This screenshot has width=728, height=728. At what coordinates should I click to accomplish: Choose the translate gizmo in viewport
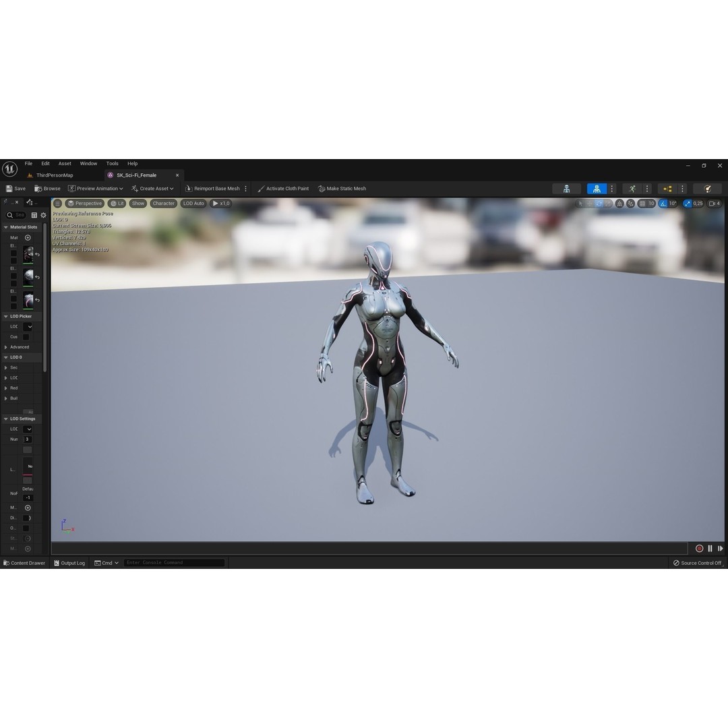click(x=590, y=204)
